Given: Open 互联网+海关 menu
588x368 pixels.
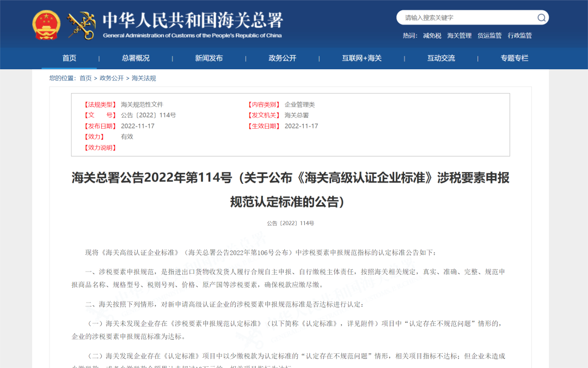Looking at the screenshot, I should click(362, 58).
